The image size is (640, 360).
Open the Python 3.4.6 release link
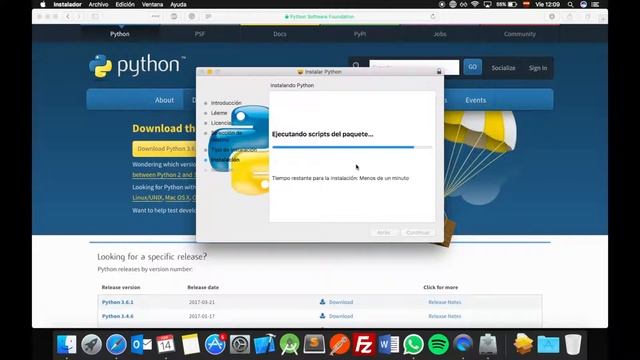tap(118, 316)
